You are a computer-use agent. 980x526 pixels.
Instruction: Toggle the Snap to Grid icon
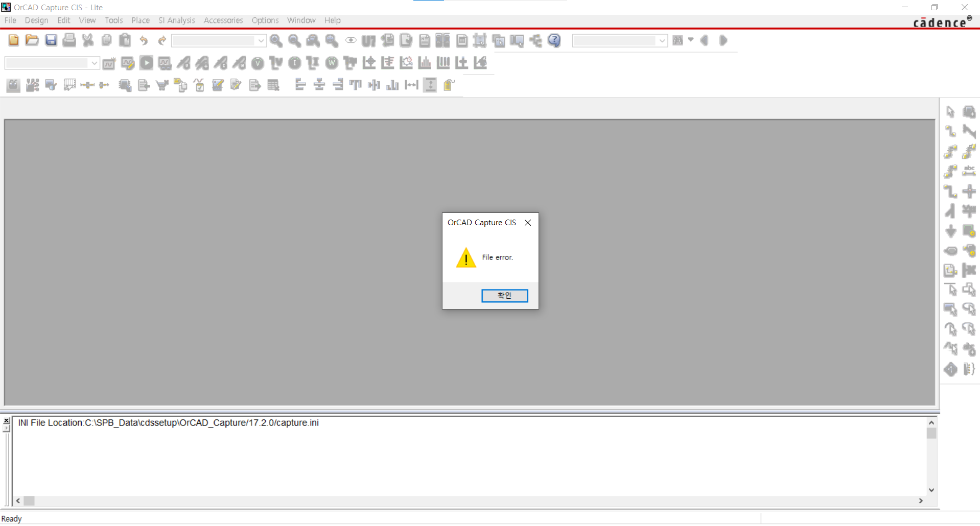[x=480, y=40]
